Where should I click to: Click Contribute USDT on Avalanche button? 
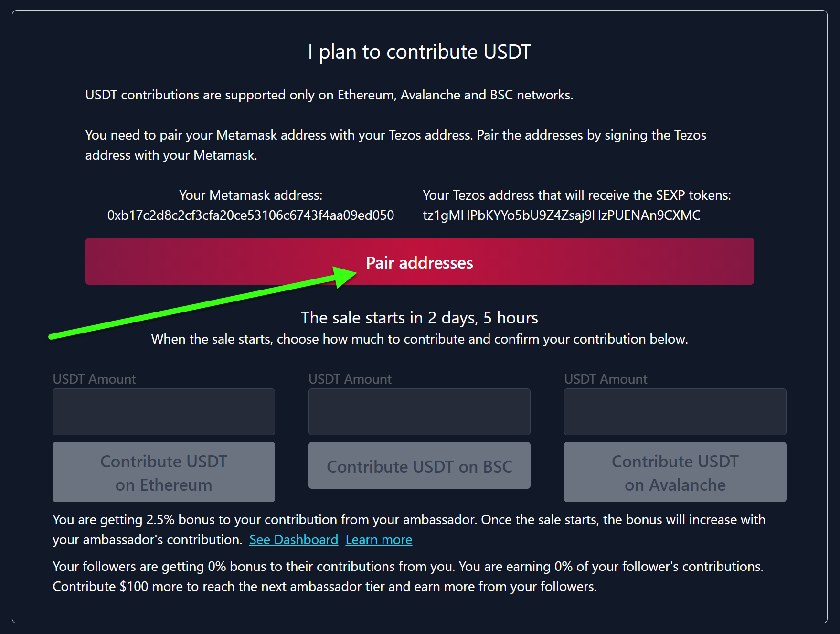coord(675,472)
